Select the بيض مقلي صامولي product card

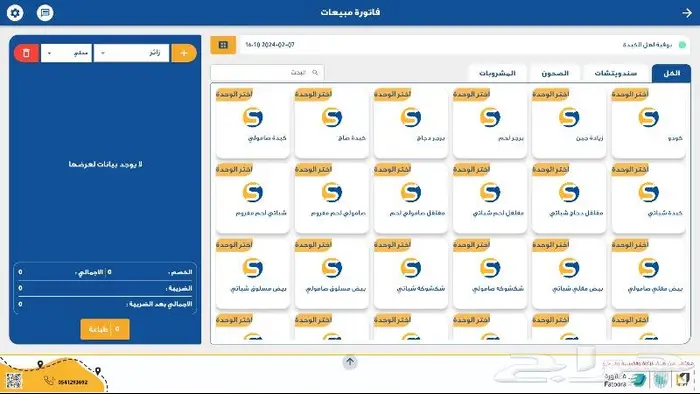pyautogui.click(x=648, y=273)
